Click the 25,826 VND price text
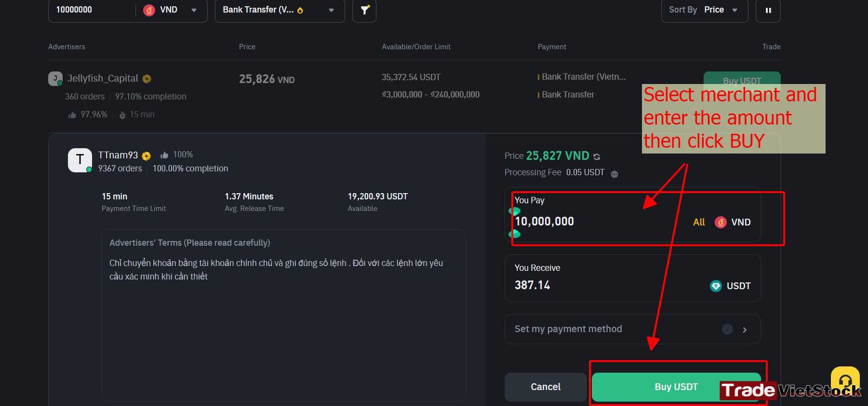868x406 pixels. click(267, 79)
